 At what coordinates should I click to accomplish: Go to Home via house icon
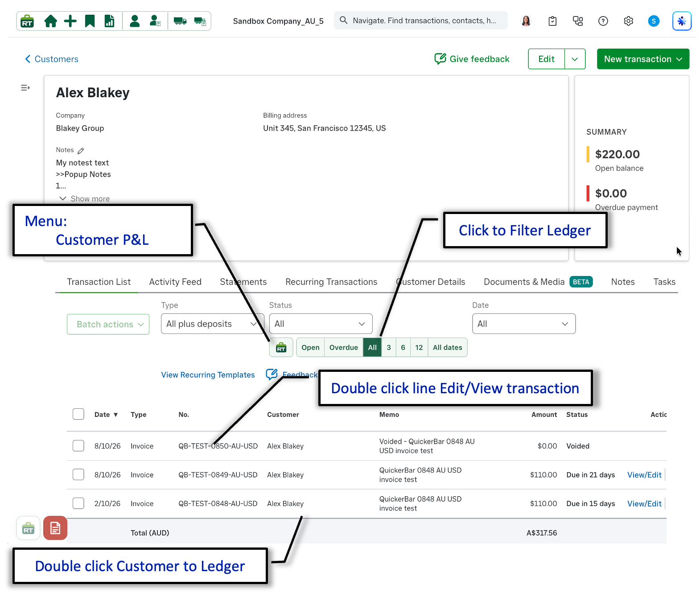click(51, 21)
